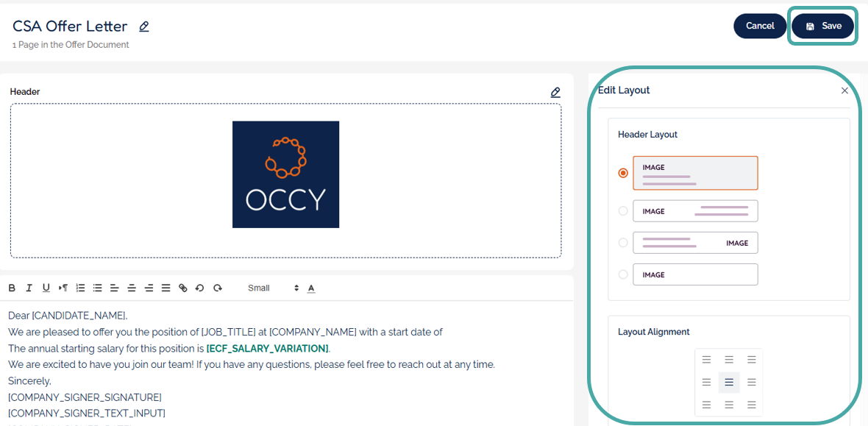The height and width of the screenshot is (426, 868).
Task: Redo the last edit
Action: [x=218, y=288]
